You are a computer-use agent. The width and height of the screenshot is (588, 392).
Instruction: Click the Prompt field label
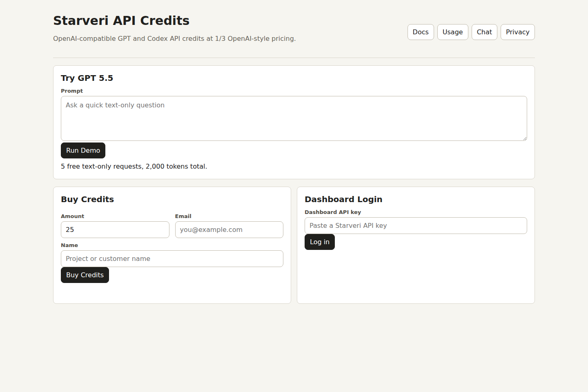pos(72,91)
